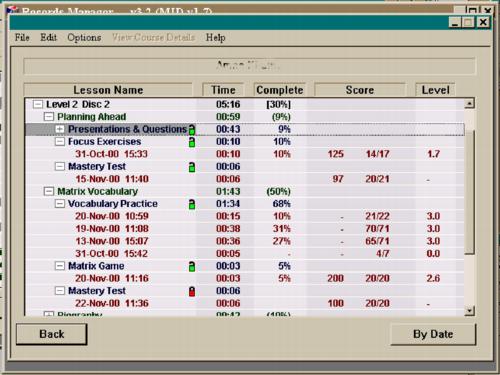Select the Level 2 Disc 2 label
Viewport: 500px width, 375px height.
[78, 104]
